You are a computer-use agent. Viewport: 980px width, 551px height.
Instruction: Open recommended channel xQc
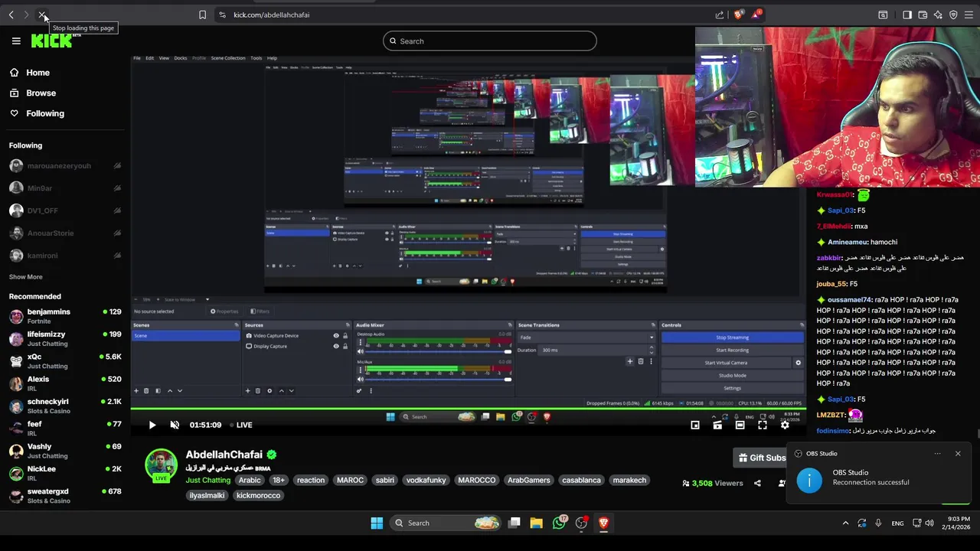pos(65,361)
